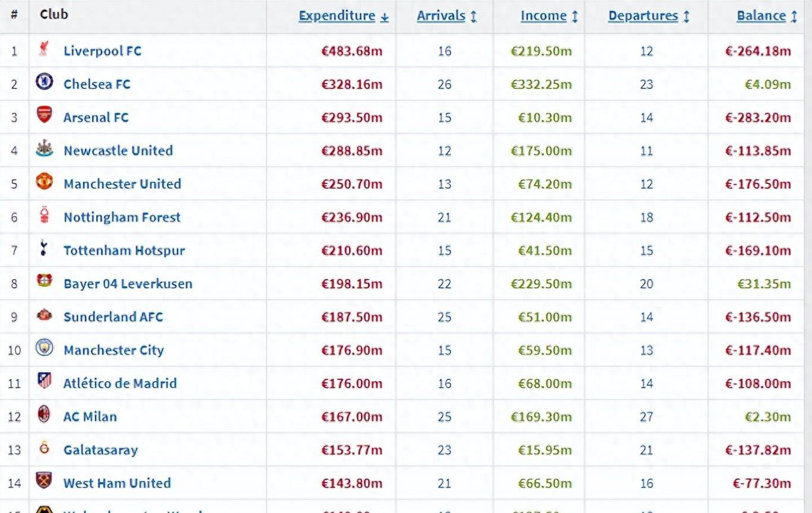Viewport: 812px width, 513px height.
Task: Click the Bayer 04 Leverkusen crest
Action: click(44, 281)
